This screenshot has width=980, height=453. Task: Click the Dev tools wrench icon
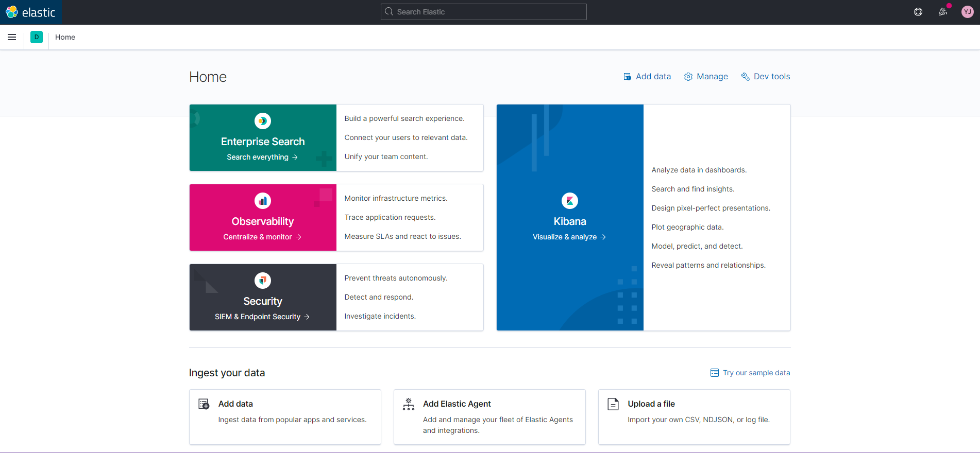pyautogui.click(x=745, y=77)
